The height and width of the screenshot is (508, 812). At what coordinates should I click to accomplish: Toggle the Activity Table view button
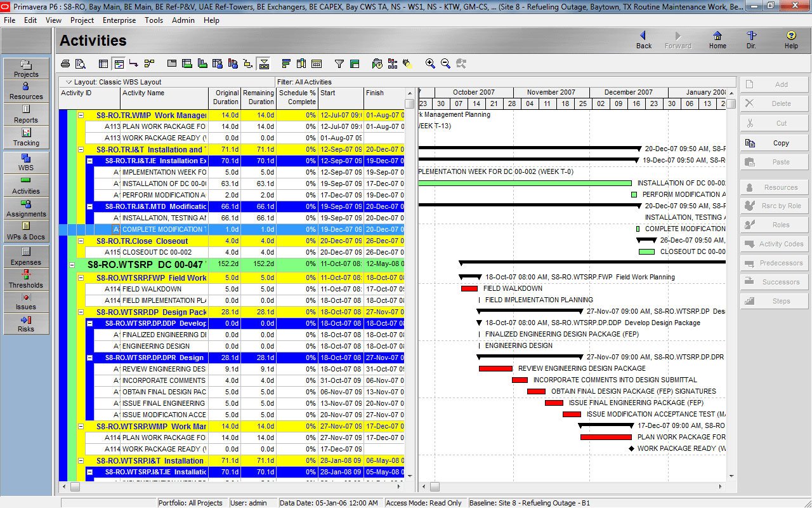[x=103, y=63]
